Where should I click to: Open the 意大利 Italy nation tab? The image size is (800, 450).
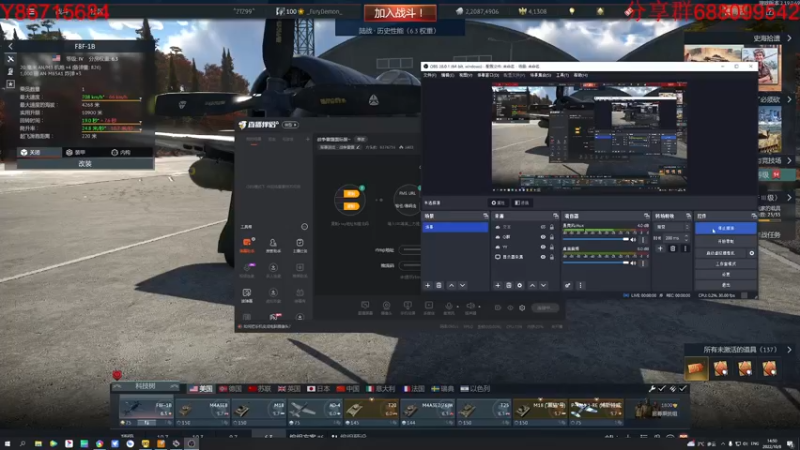(x=381, y=389)
